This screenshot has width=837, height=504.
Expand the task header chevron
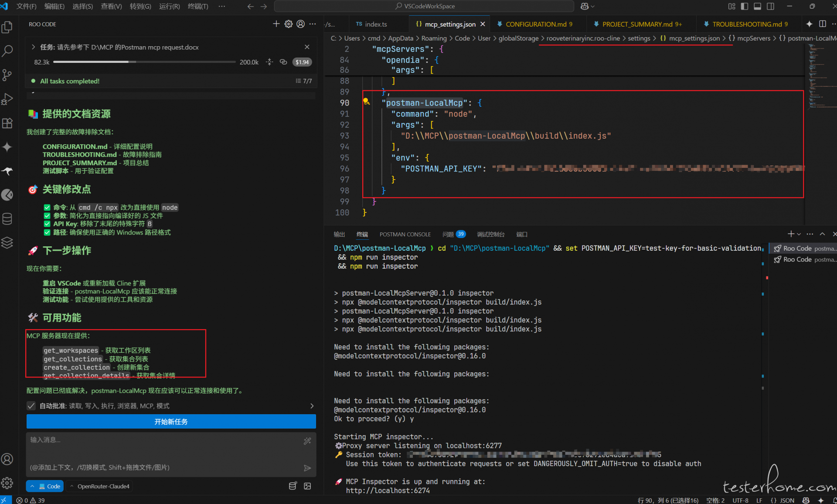[x=33, y=47]
